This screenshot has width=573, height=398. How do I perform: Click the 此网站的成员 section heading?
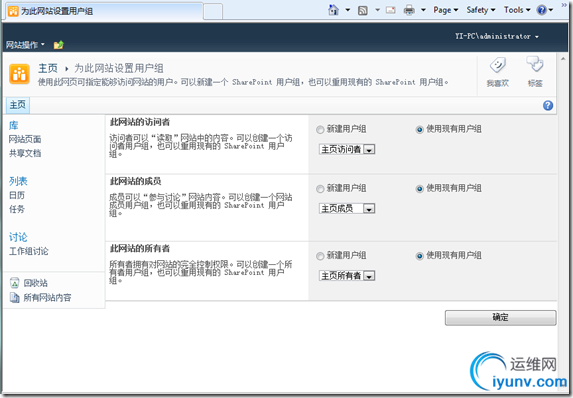tap(136, 181)
